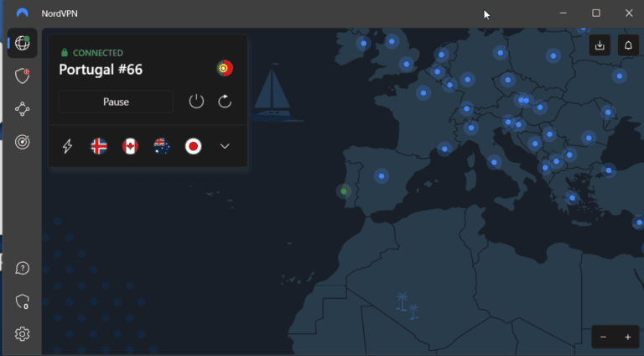Open the VPN globe tab in sidebar
The height and width of the screenshot is (356, 644).
[23, 44]
